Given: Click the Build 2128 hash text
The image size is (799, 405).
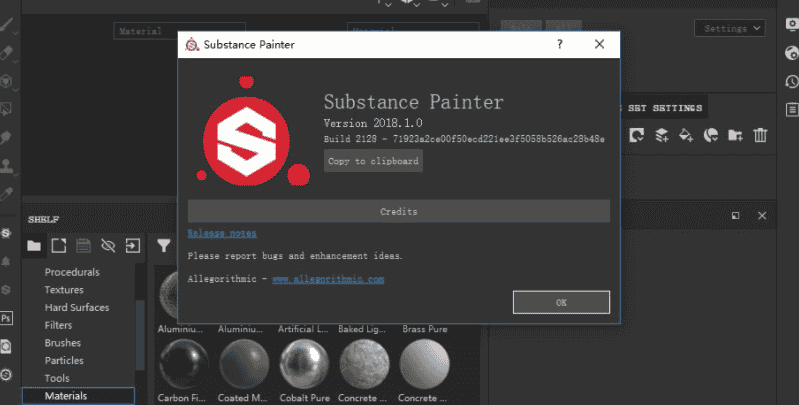Looking at the screenshot, I should click(464, 139).
